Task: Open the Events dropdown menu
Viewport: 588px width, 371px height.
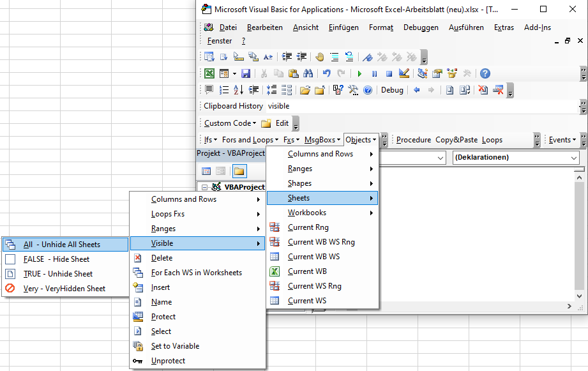Action: click(562, 140)
